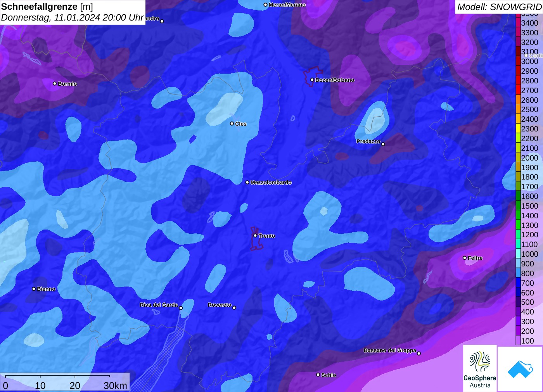Click the 30km scale bar label
543x392 pixels.
click(115, 386)
